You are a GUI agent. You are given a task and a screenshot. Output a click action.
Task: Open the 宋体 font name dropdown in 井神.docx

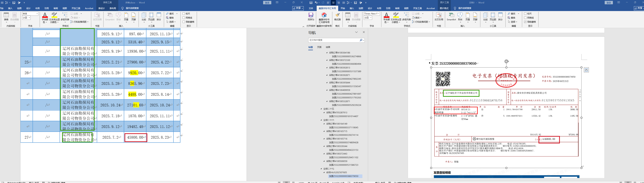37,14
